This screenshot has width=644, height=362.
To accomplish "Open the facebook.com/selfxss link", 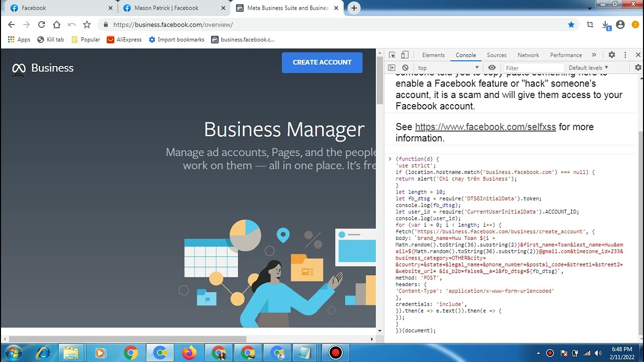I will (486, 127).
